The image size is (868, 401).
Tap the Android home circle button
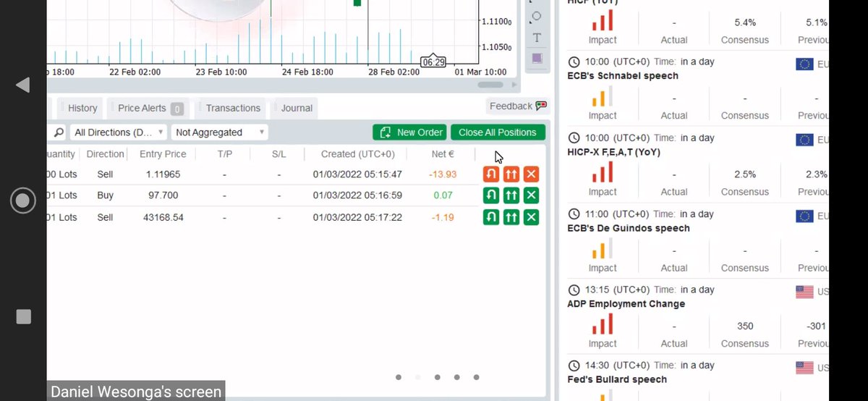point(23,200)
